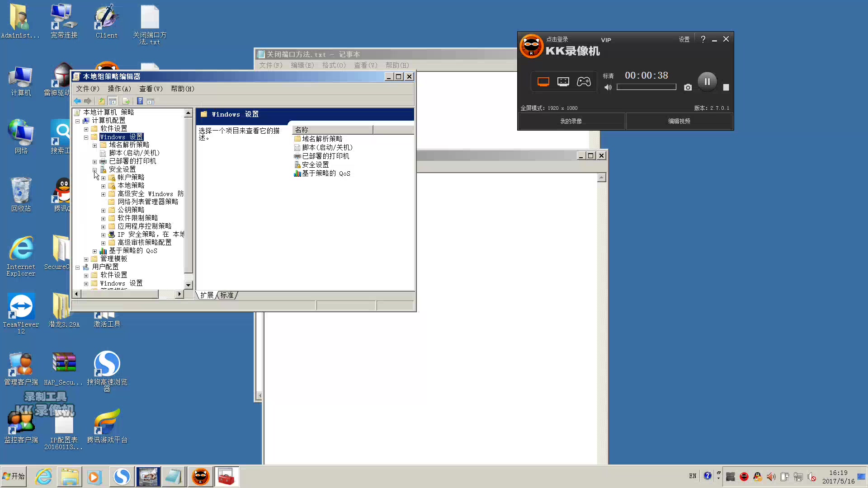Expand the 本地策略 tree node
The image size is (868, 488).
tap(103, 186)
